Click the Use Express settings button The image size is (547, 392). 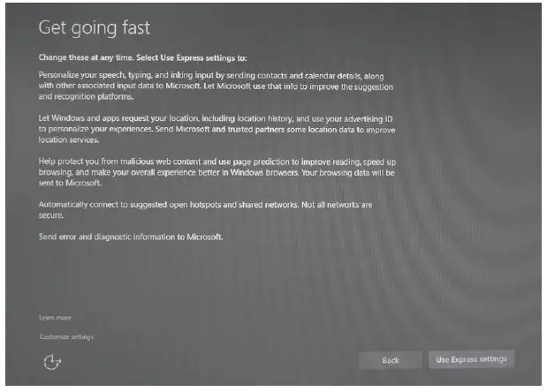(471, 359)
